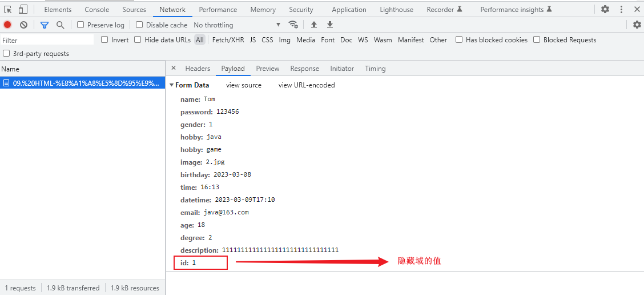
Task: Close DevTools with the X button
Action: (637, 9)
